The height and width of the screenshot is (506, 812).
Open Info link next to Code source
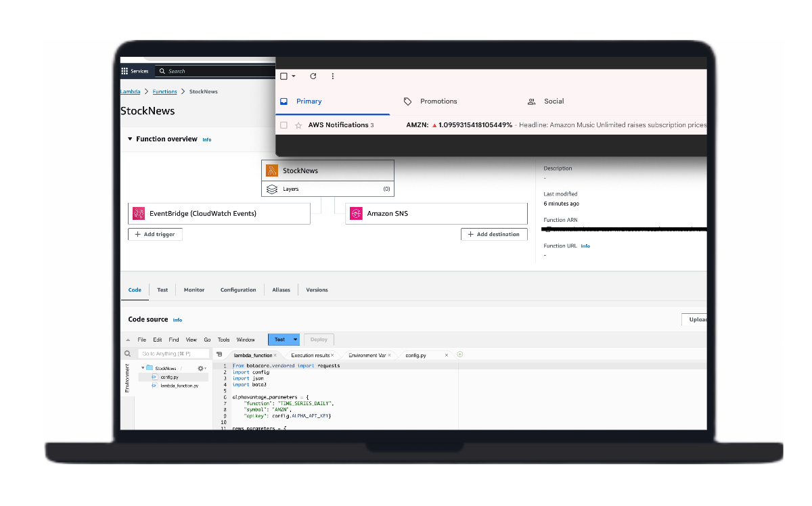[x=177, y=320]
